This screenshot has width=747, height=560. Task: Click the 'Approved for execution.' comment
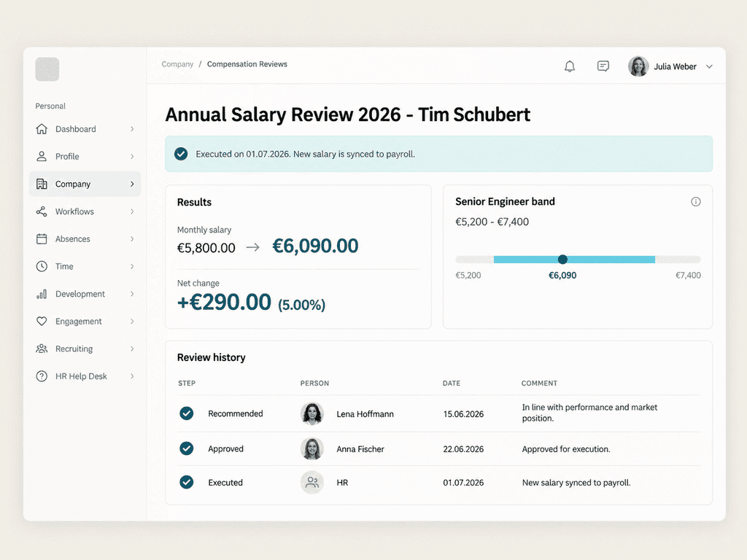click(566, 449)
